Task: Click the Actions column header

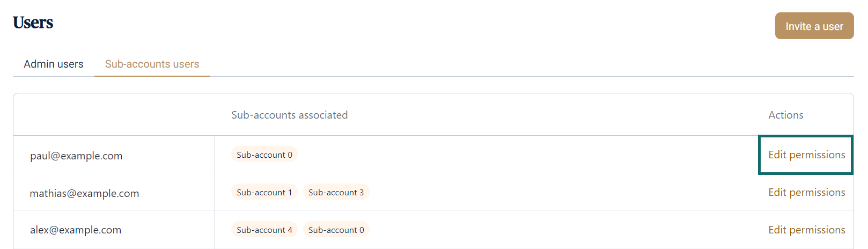Action: click(785, 115)
